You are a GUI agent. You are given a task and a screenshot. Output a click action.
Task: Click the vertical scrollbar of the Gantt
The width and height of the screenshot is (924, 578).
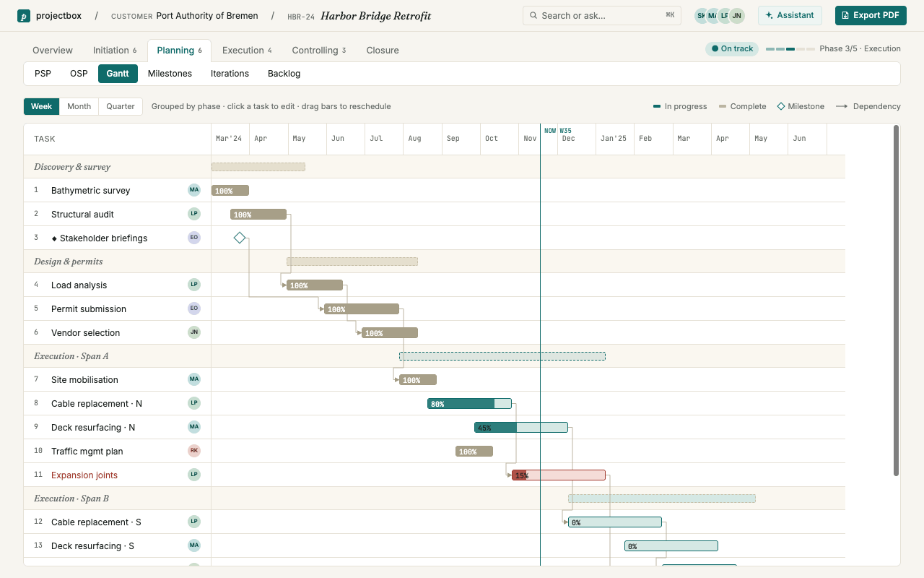(896, 301)
